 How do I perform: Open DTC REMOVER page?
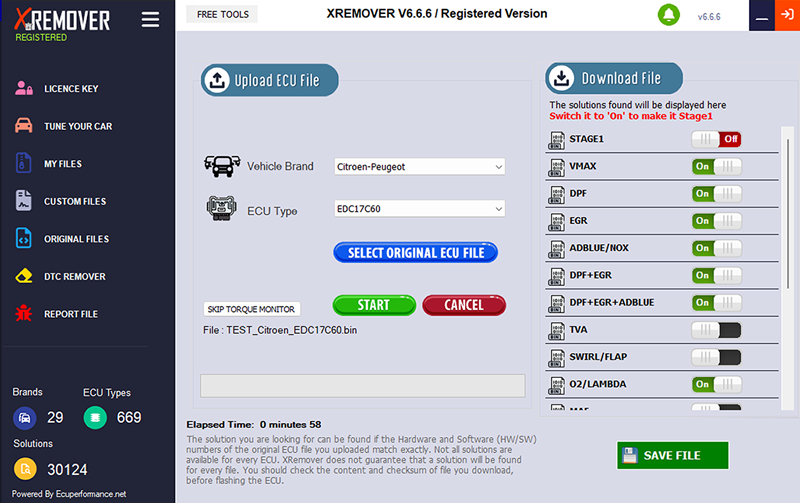coord(74,276)
